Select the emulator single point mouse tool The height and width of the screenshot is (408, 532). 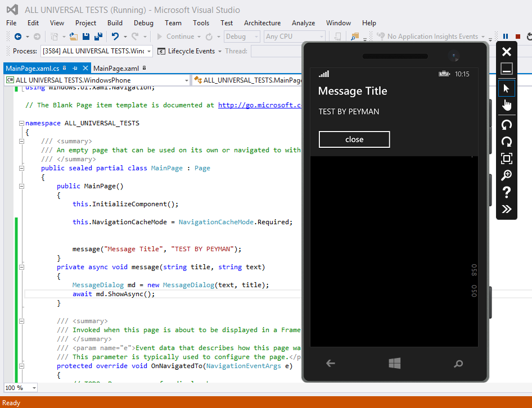[507, 89]
